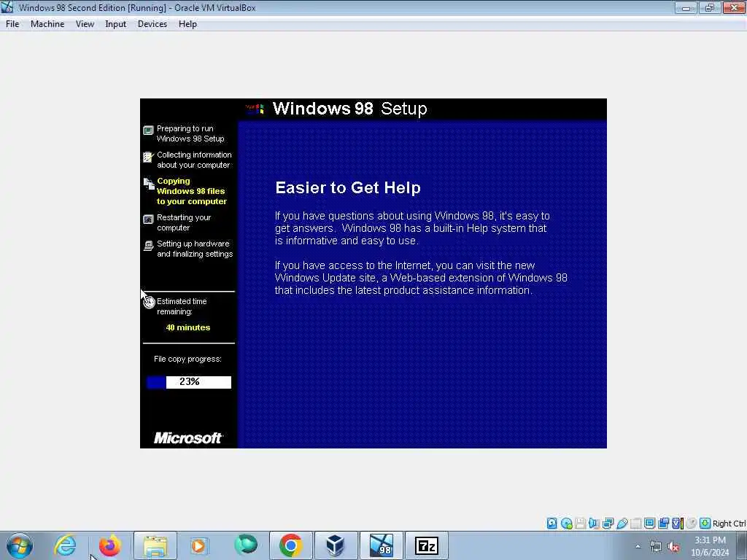The height and width of the screenshot is (560, 747).
Task: Open the clock showing 3:31 PM
Action: tap(710, 546)
